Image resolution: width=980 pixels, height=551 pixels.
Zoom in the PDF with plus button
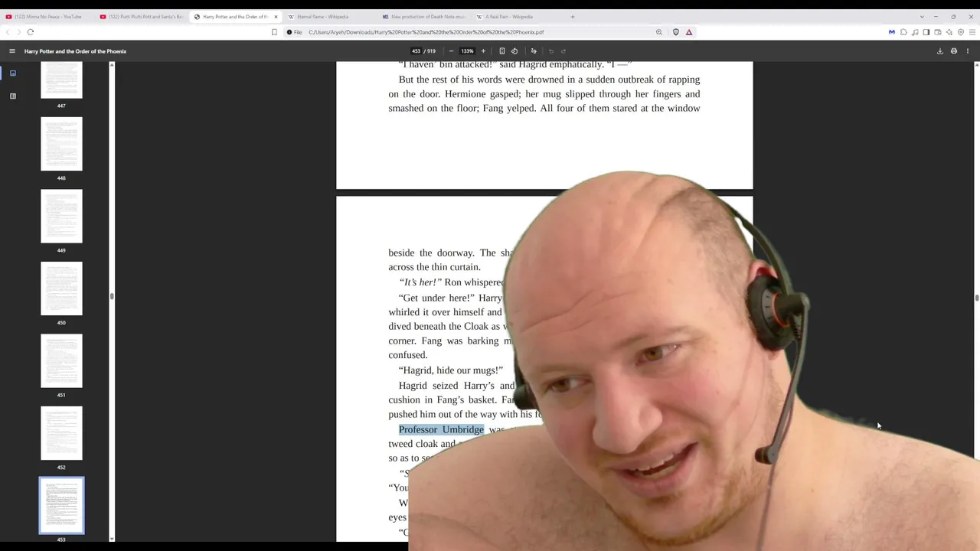click(483, 51)
